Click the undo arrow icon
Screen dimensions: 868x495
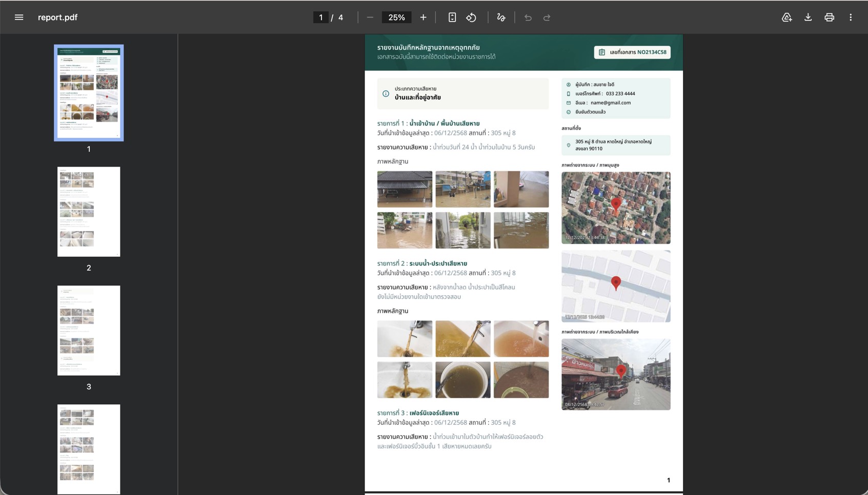pos(528,17)
